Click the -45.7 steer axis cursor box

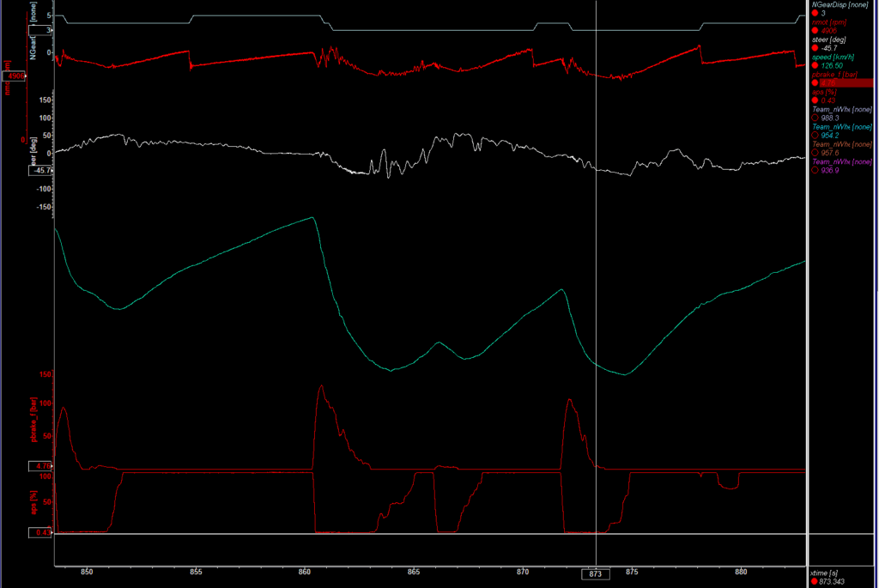pyautogui.click(x=41, y=170)
